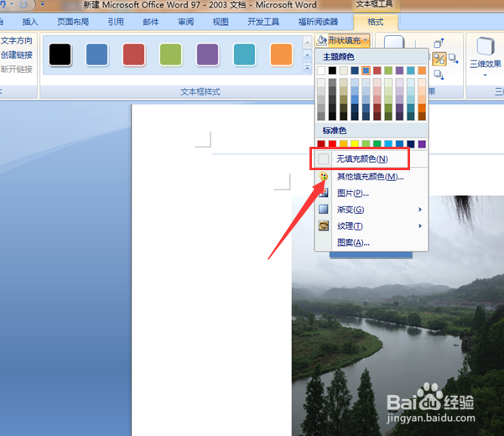The height and width of the screenshot is (436, 504).
Task: Pick dark red standard color swatch
Action: tap(321, 144)
